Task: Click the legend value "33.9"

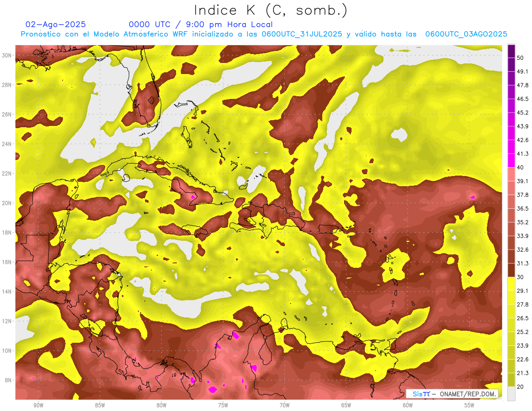Action: pos(522,236)
